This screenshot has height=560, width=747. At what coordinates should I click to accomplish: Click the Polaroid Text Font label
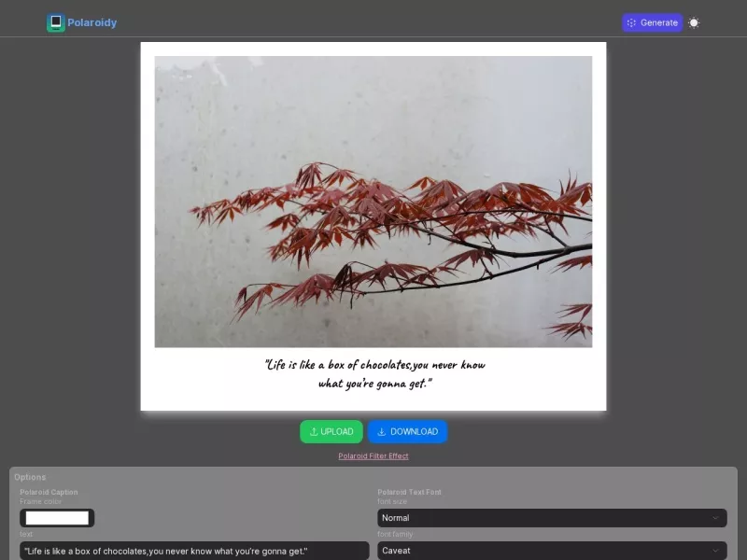point(409,492)
